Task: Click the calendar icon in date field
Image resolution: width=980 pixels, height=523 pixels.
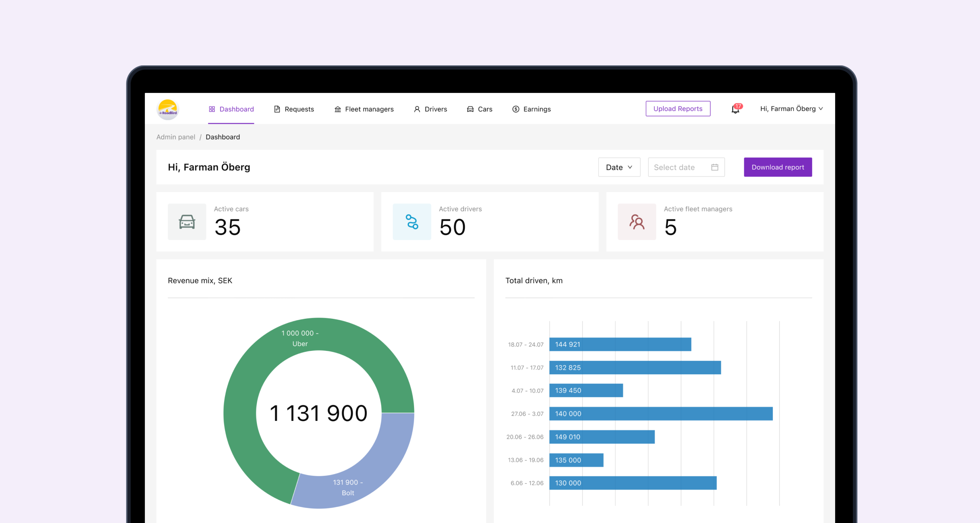Action: [715, 168]
